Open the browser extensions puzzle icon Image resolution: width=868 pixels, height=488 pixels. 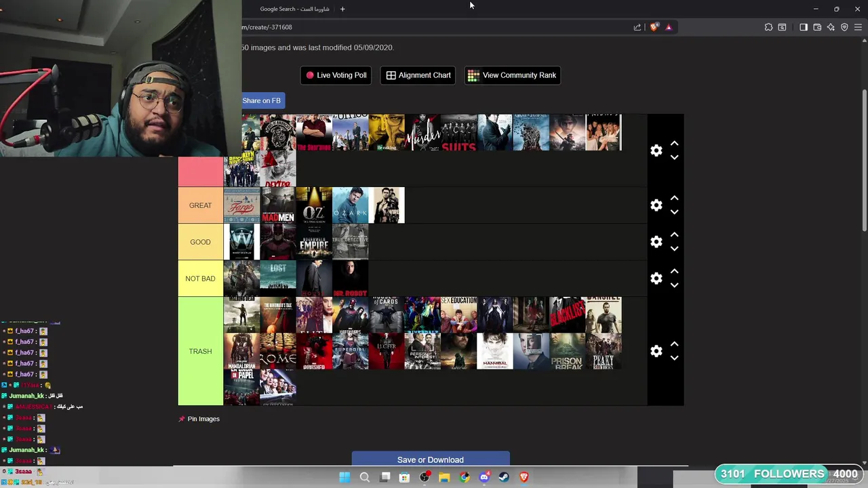[x=768, y=27]
